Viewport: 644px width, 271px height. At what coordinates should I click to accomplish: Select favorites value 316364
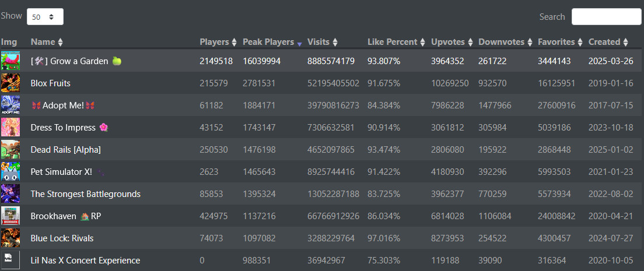point(552,261)
